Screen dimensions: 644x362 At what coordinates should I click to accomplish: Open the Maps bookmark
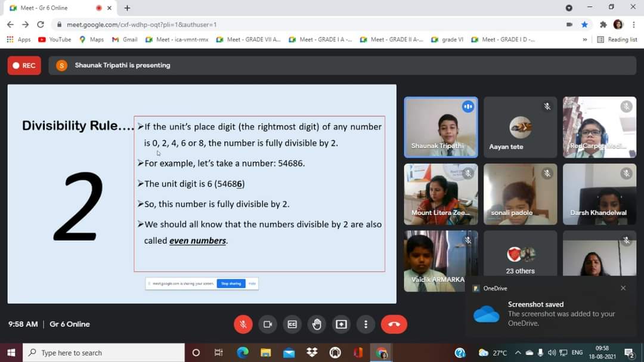(x=92, y=39)
